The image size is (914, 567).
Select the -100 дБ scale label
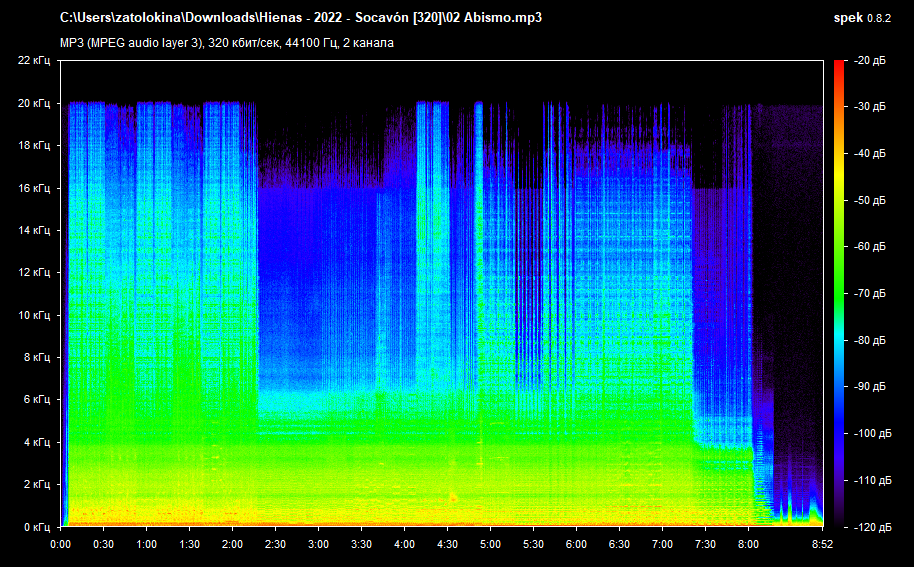(x=870, y=434)
